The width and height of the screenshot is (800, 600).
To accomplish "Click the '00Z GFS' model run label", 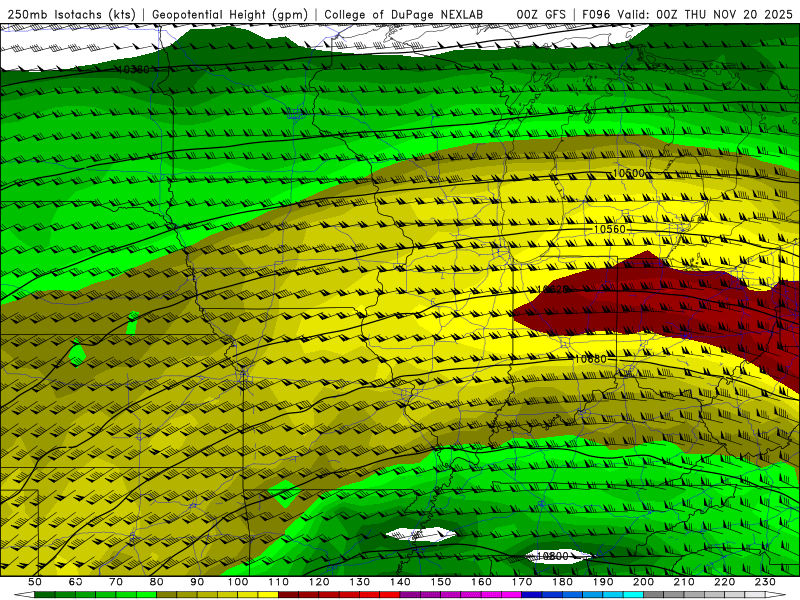I will [541, 15].
